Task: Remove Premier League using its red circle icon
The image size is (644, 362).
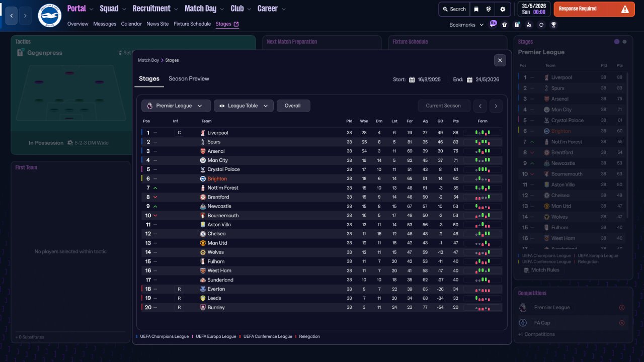Action: [x=622, y=308]
